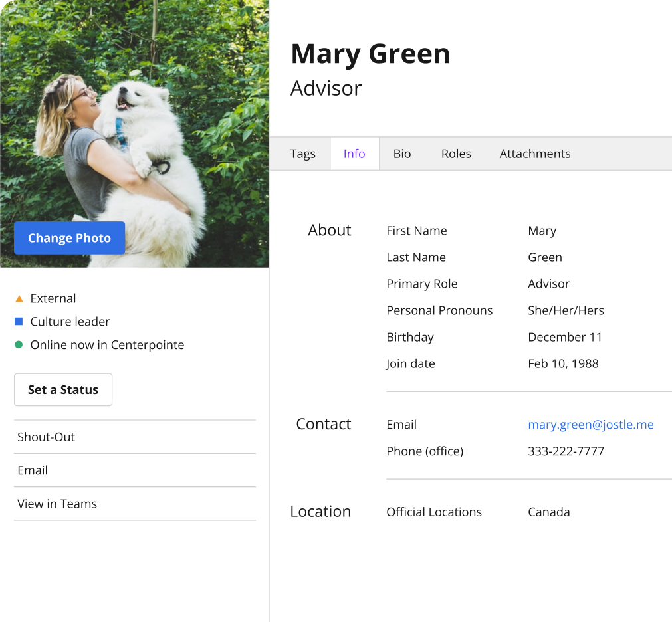Click the Phone (office) field label
672x622 pixels.
[x=425, y=451]
